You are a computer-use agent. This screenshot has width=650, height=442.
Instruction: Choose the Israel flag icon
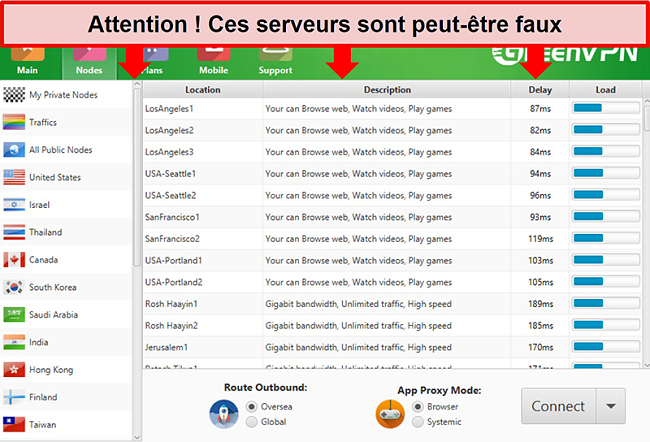coord(14,204)
